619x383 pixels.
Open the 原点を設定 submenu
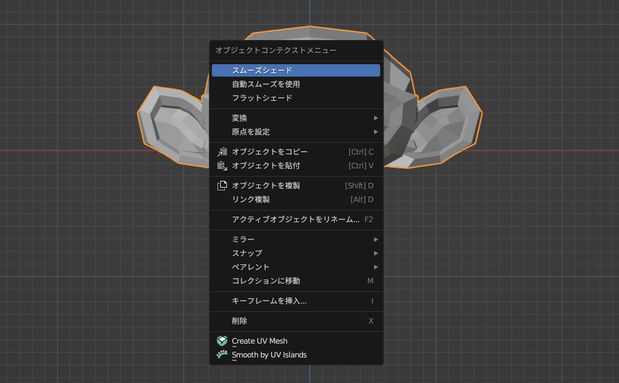pyautogui.click(x=296, y=132)
